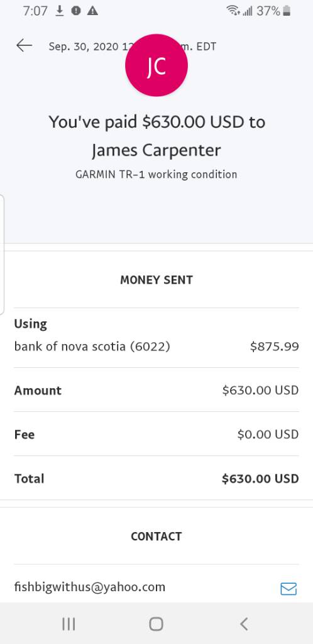This screenshot has width=313, height=644.
Task: Tap the Wi-Fi signal status icon
Action: pos(233,11)
